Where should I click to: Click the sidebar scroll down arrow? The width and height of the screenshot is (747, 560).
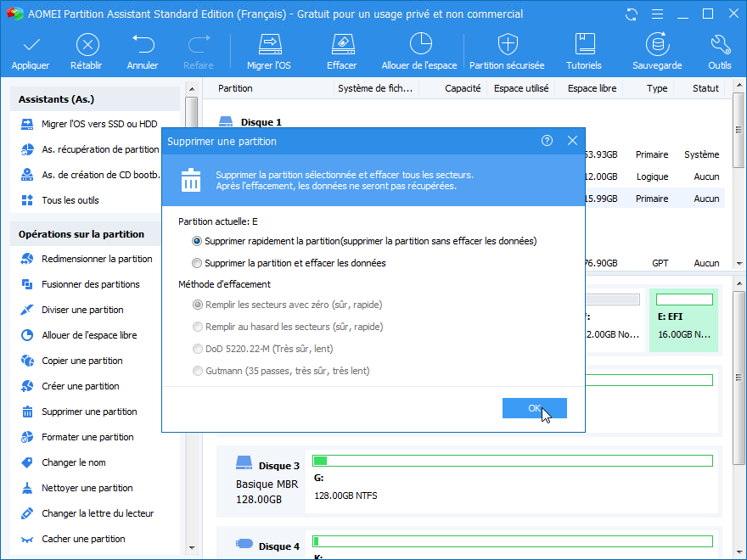click(192, 548)
